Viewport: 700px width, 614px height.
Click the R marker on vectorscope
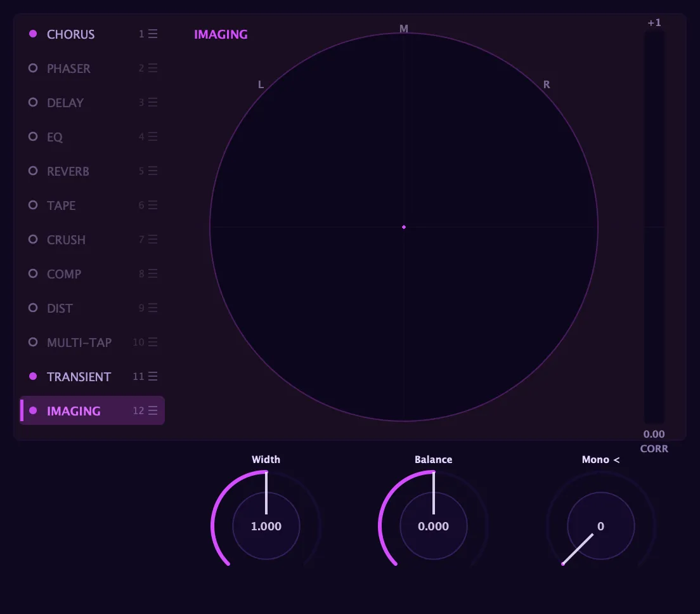(x=547, y=84)
